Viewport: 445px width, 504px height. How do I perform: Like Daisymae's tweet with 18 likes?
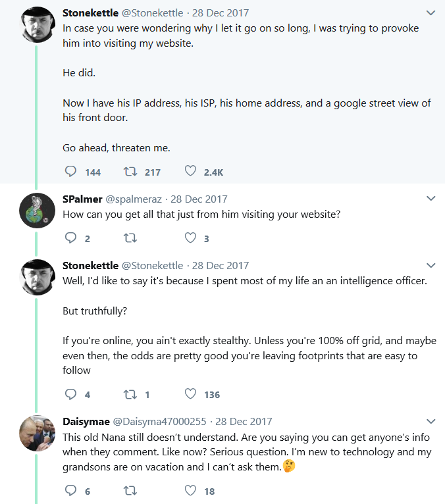190,490
